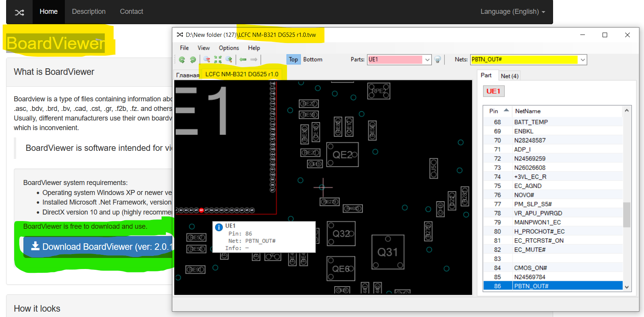644x317 pixels.
Task: Sort the pin list by Pin column
Action: [498, 111]
